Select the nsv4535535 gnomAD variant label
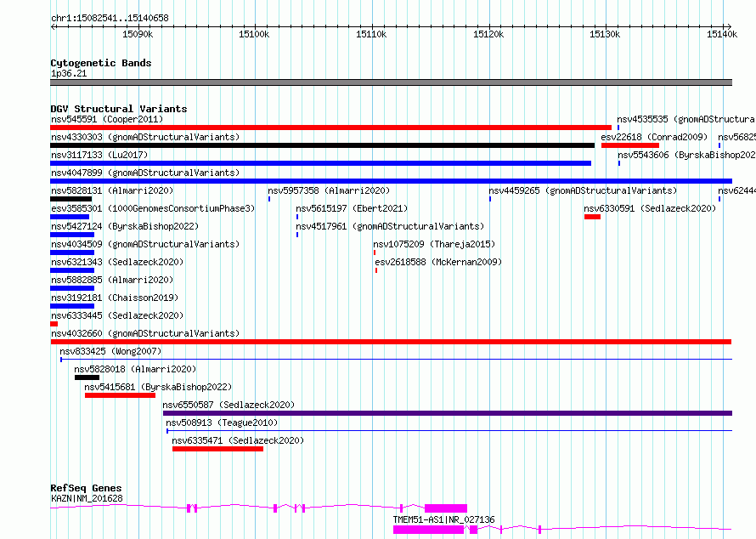Screen dimensions: 756x539 [x=686, y=119]
